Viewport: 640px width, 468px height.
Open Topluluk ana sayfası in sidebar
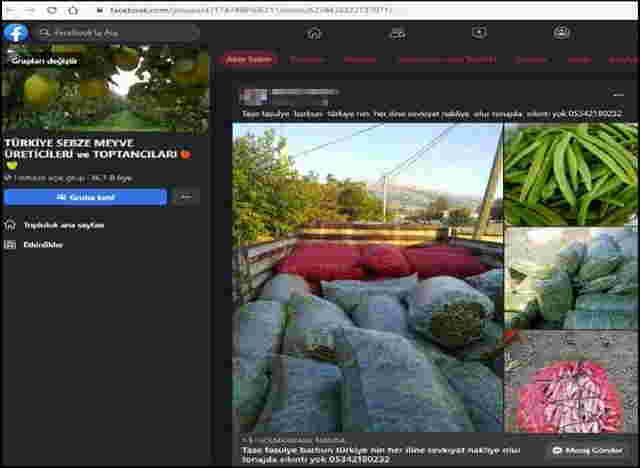pos(63,225)
